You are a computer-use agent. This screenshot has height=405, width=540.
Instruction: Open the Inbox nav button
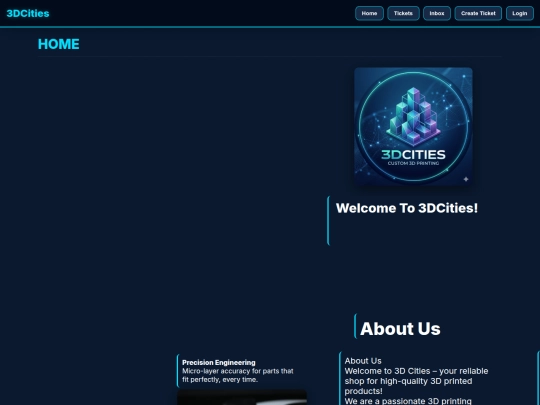click(437, 13)
